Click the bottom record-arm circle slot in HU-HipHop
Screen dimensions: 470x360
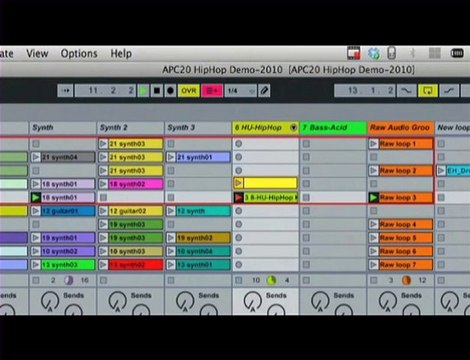tap(238, 265)
